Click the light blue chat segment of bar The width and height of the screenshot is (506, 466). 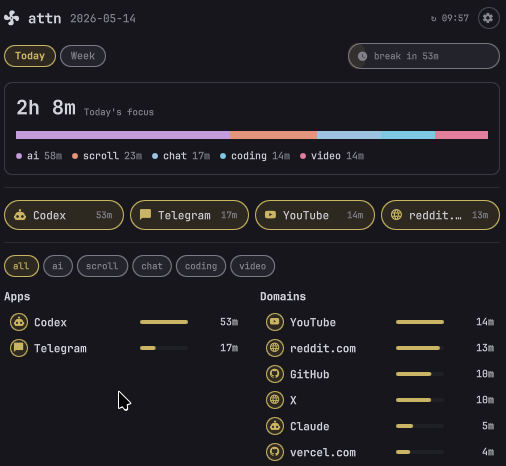pyautogui.click(x=349, y=135)
